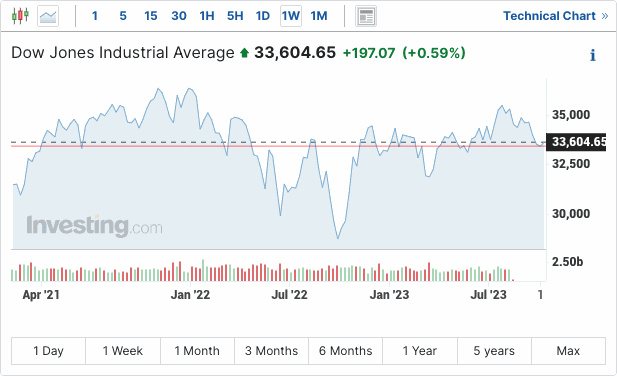Show the 5 years range

tap(494, 351)
